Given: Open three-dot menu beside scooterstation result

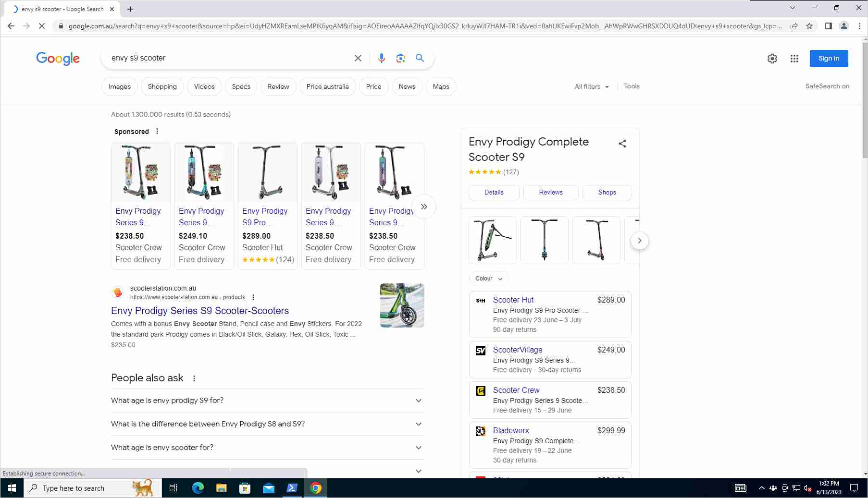Looking at the screenshot, I should (253, 297).
